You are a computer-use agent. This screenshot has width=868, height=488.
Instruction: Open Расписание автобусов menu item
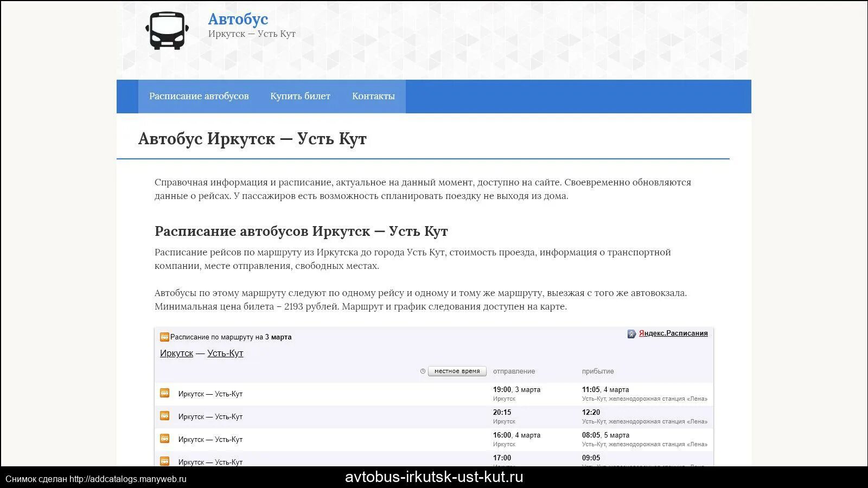coord(199,96)
